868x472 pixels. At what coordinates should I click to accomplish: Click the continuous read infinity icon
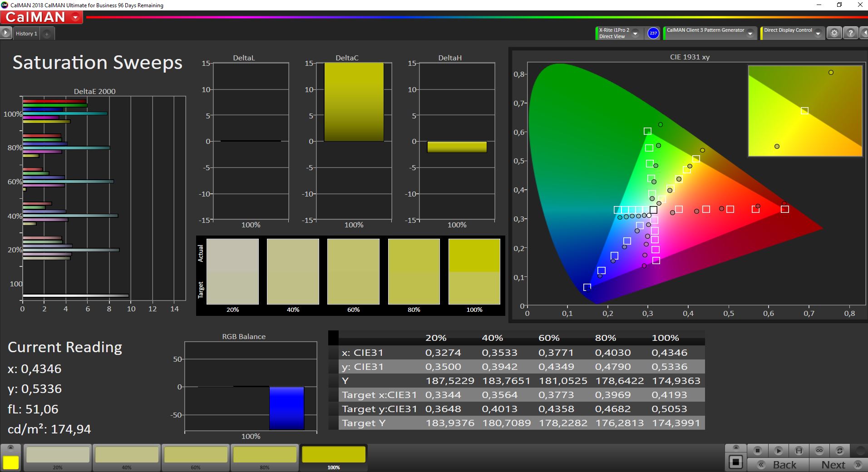tap(819, 451)
